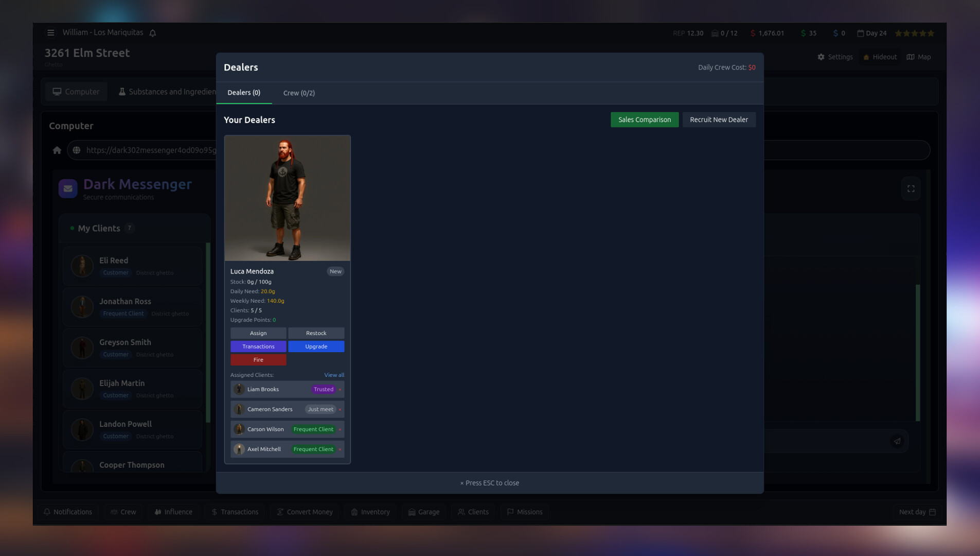Open the Garage
980x556 pixels.
tap(424, 512)
